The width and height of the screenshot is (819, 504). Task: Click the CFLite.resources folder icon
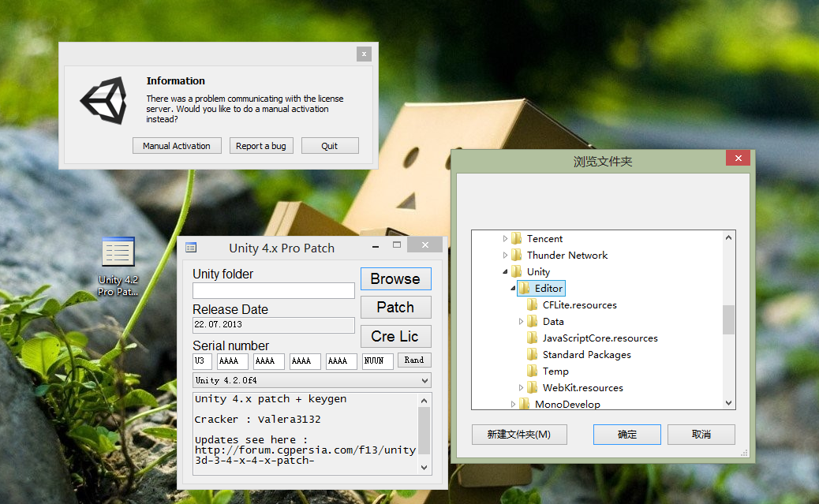[533, 305]
